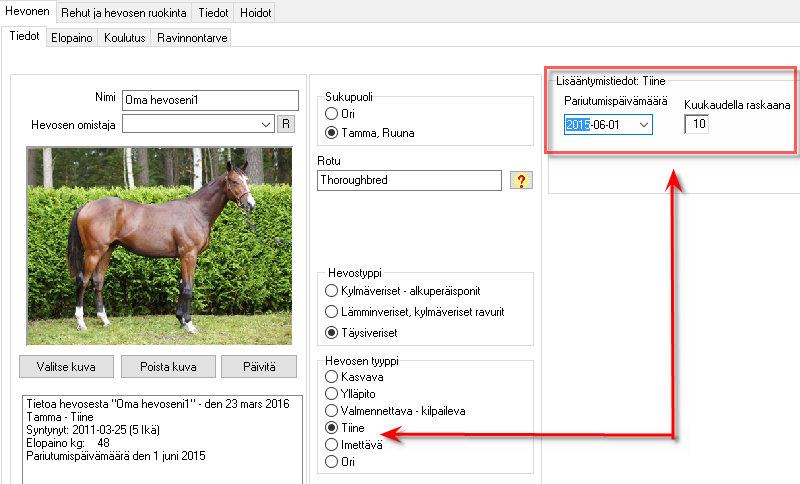The image size is (800, 484).
Task: Open the Hevosen omistaja dropdown
Action: pyautogui.click(x=266, y=124)
